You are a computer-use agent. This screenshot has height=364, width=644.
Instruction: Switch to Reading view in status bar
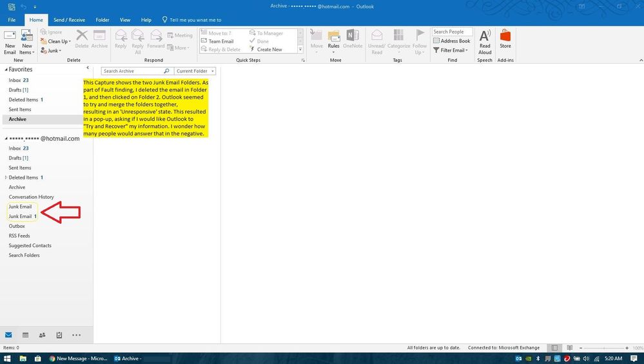point(570,348)
